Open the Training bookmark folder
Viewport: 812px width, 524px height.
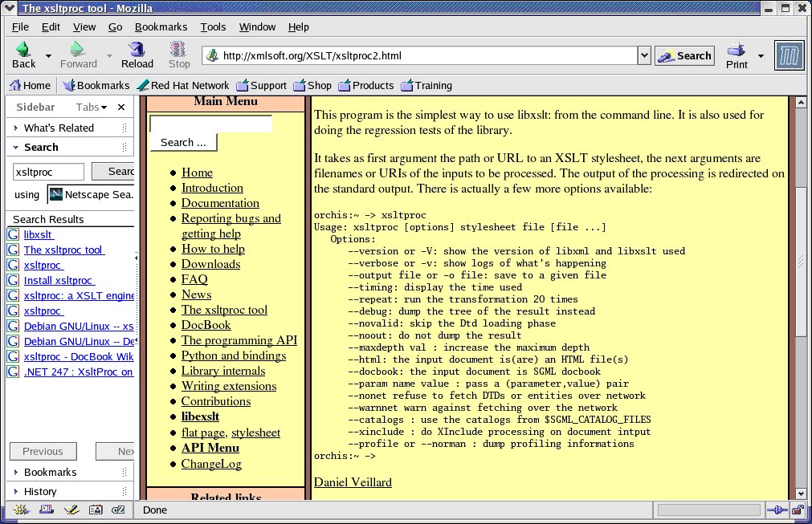tap(426, 85)
